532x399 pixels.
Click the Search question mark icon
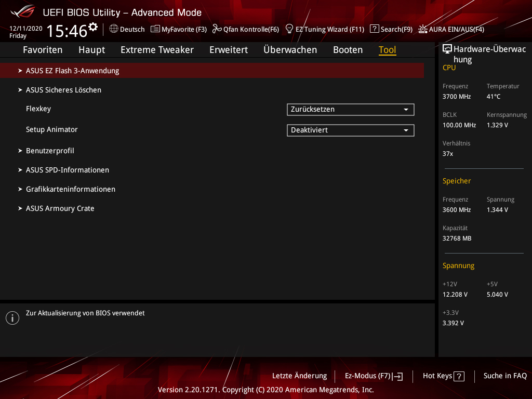point(374,29)
